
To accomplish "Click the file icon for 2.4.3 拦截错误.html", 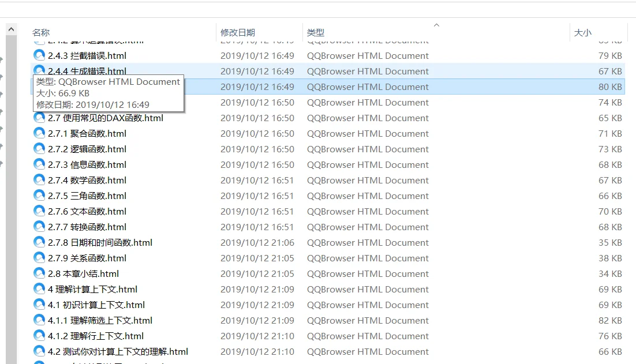I will (39, 55).
